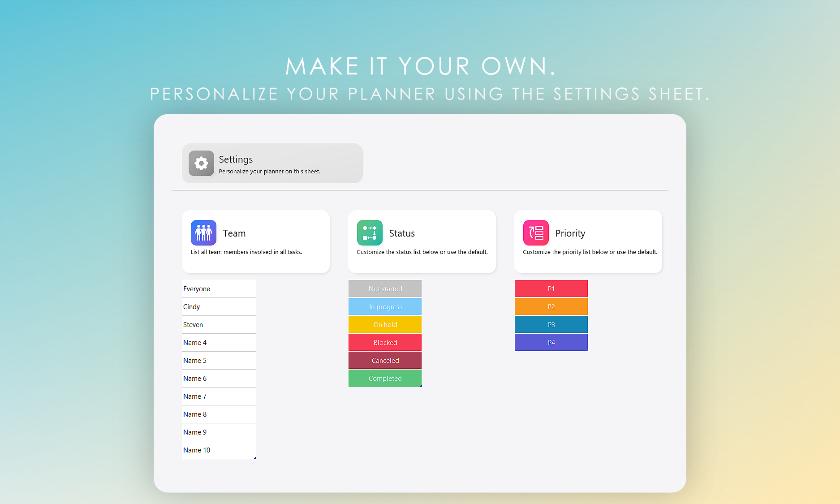Select the red Blocked status cell
840x504 pixels.
tap(385, 342)
